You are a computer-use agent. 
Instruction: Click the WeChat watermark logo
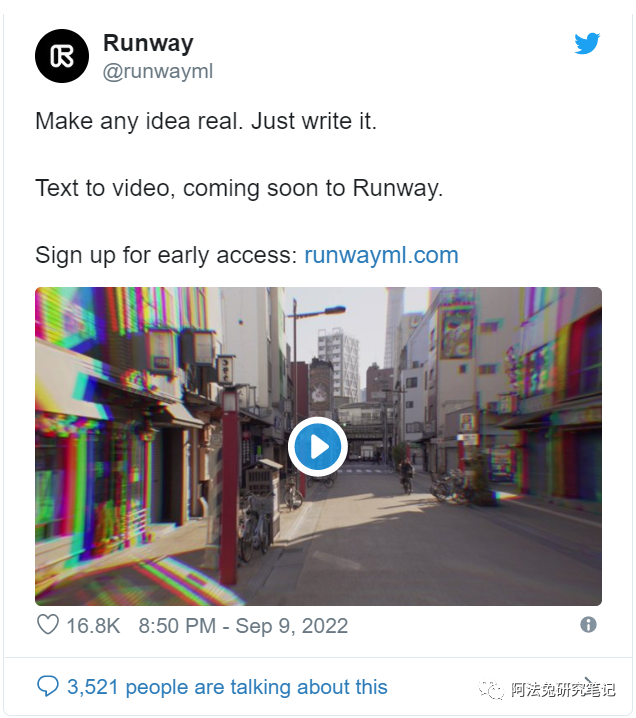point(492,690)
